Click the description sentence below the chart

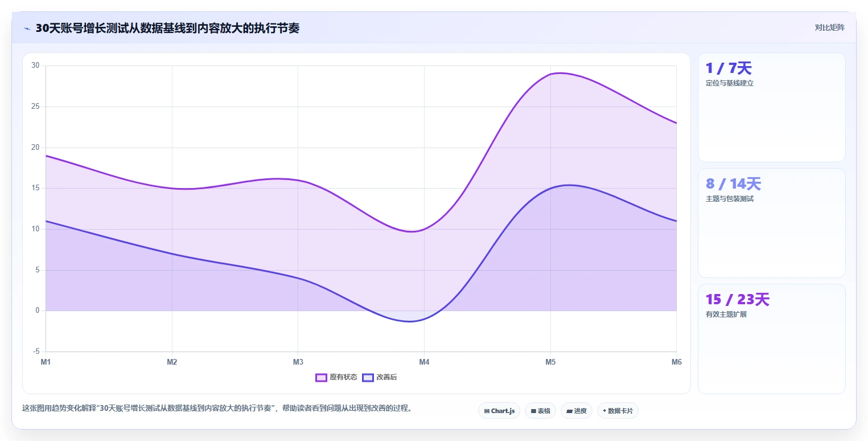(217, 409)
